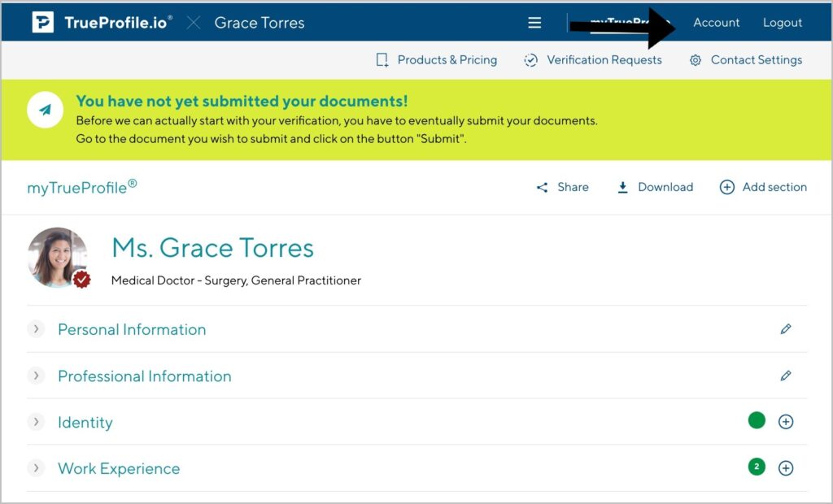Click the not yet submitted documents headline
The width and height of the screenshot is (833, 504).
(x=242, y=101)
